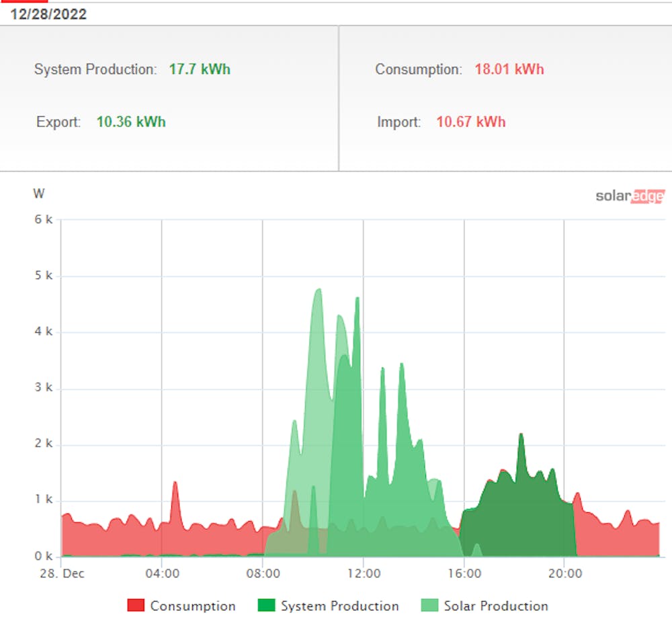Click the 08:00 x-axis label
This screenshot has height=638, width=672.
tap(263, 573)
